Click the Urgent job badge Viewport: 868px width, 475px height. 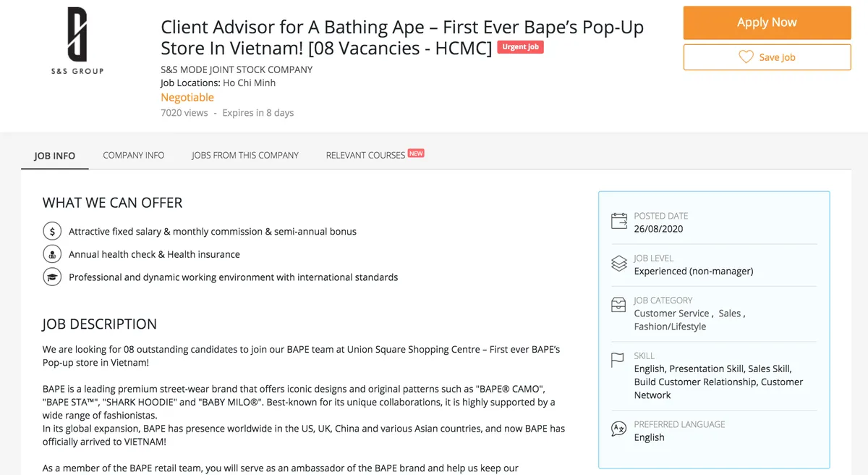(x=520, y=47)
